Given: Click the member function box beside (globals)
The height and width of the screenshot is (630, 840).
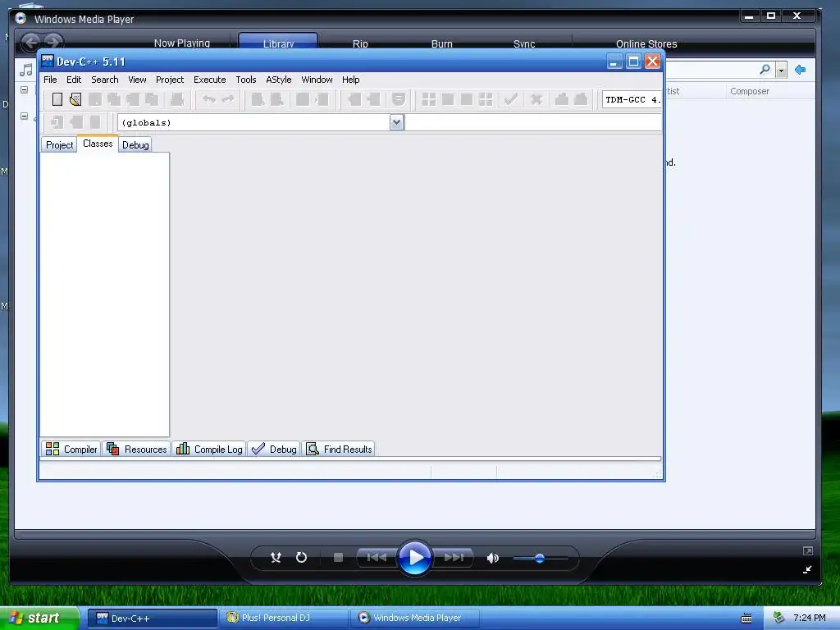Looking at the screenshot, I should click(x=533, y=122).
